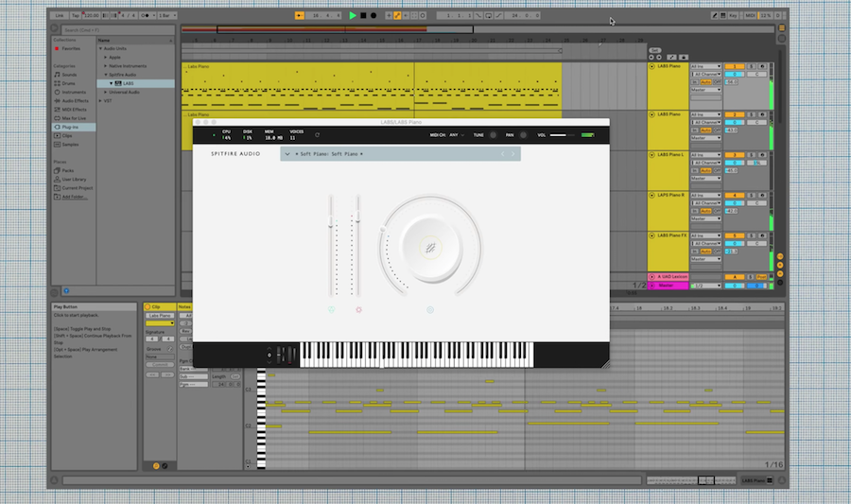Open the Audio Effects browser category
The image size is (851, 504).
(x=75, y=100)
